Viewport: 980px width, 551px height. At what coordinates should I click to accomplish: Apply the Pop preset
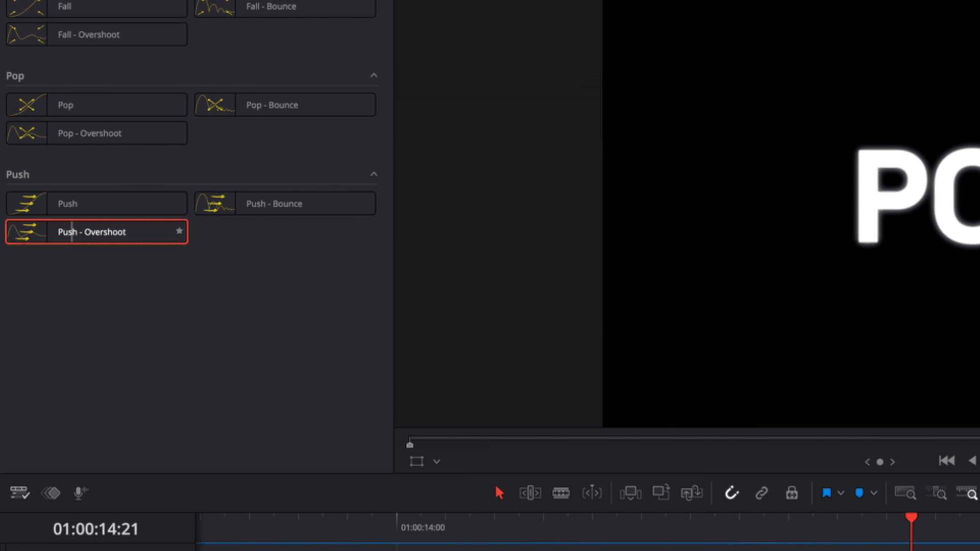point(96,105)
